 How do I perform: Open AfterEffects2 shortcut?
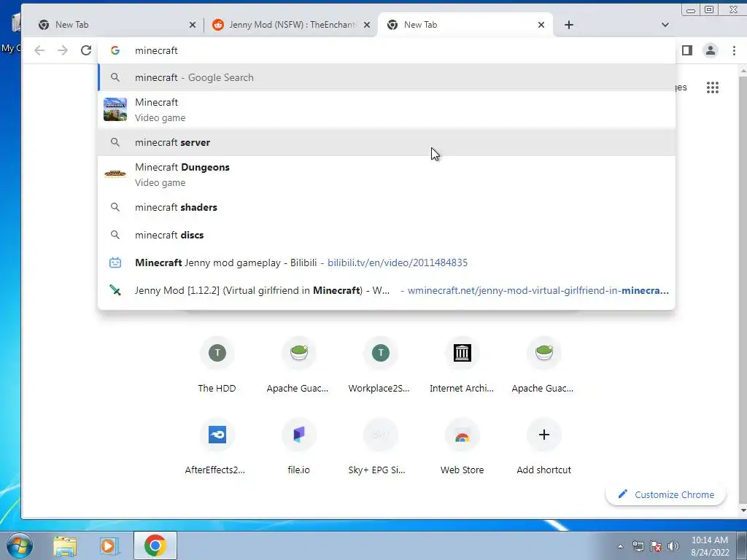point(217,446)
